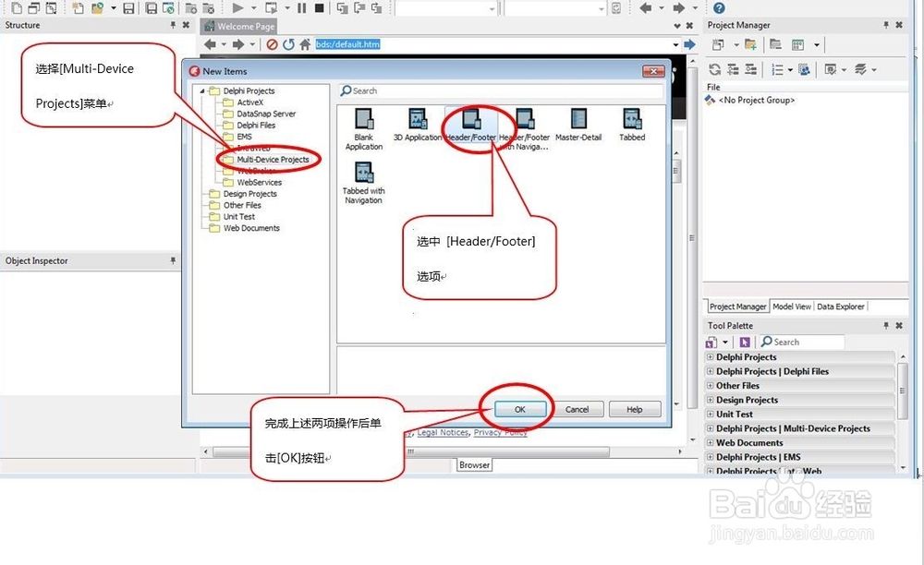Select the 3D Application template icon
Screen dimensions: 924x565
coord(418,119)
